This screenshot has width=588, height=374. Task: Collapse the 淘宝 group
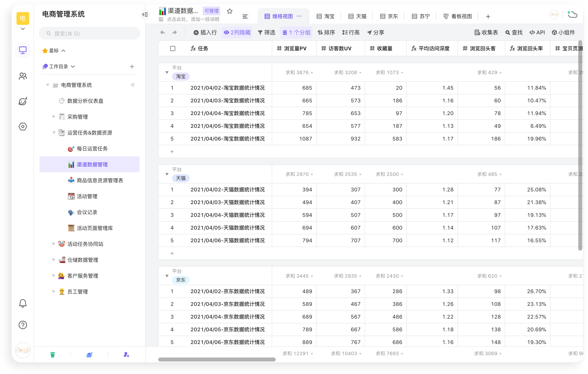[x=167, y=72]
